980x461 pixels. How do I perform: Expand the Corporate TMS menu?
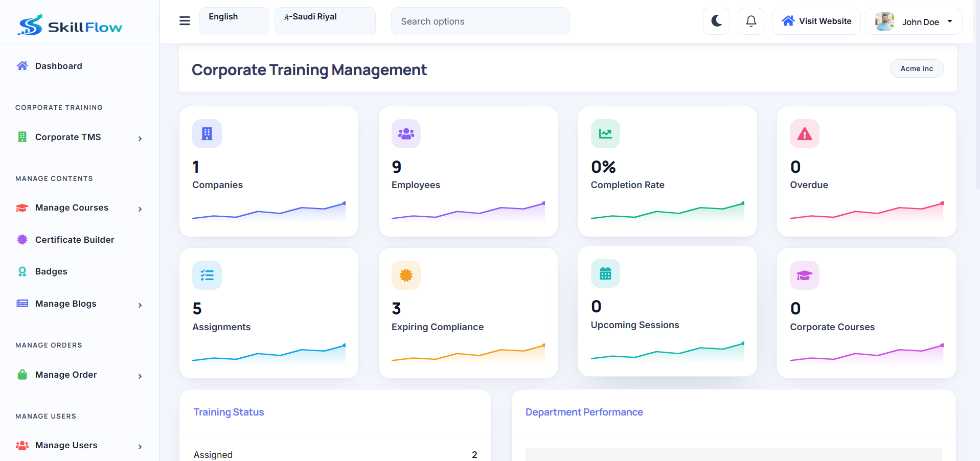[x=79, y=137]
